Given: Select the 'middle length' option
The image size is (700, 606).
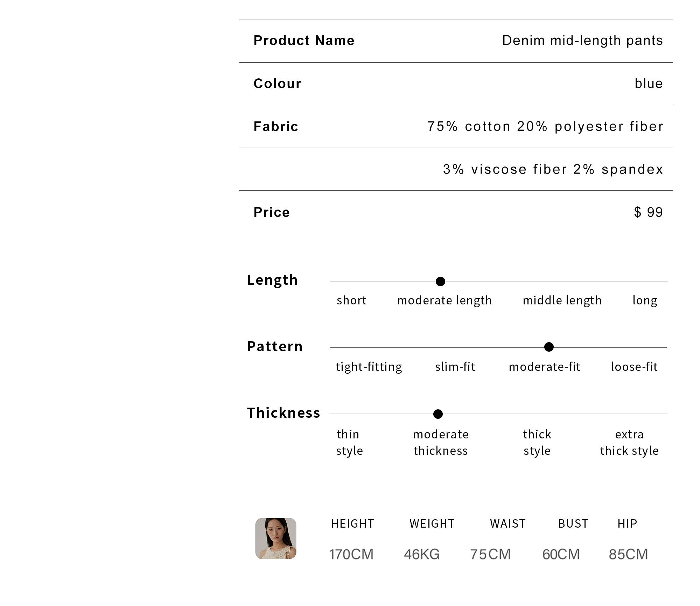Looking at the screenshot, I should coord(562,301).
